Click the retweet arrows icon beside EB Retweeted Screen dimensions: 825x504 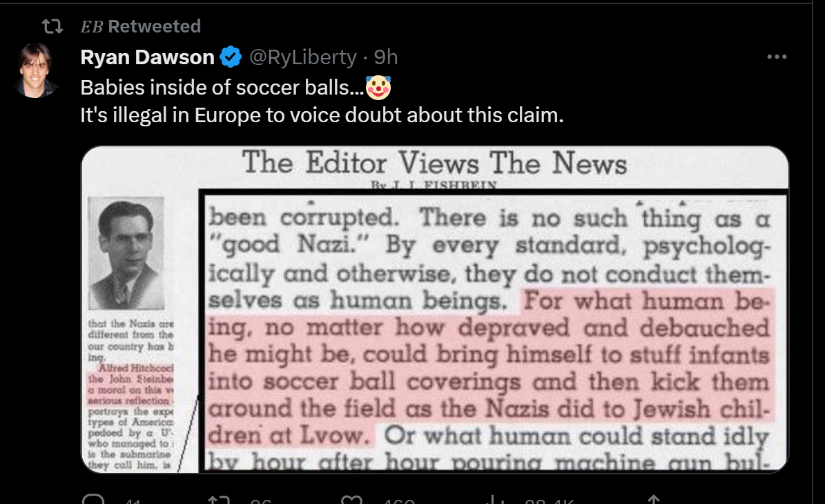tap(52, 26)
